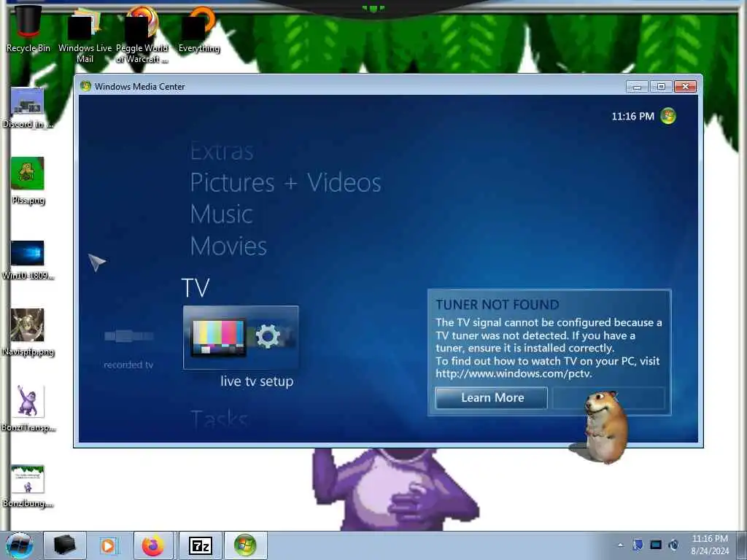Click the Media Center title bar icon

click(85, 86)
